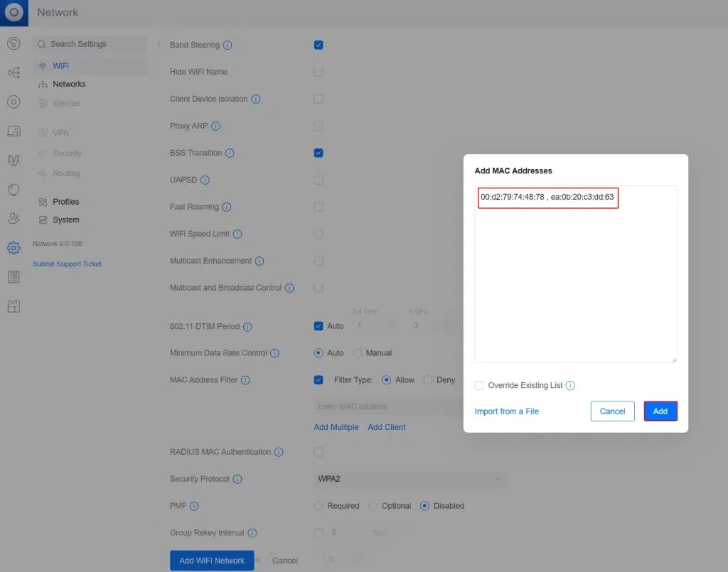Click the WiFi Speed Limit info icon
728x572 pixels.
point(237,234)
